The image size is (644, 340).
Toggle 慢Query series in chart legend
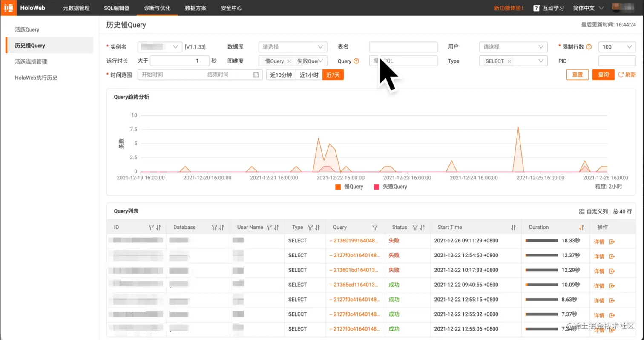coord(349,187)
